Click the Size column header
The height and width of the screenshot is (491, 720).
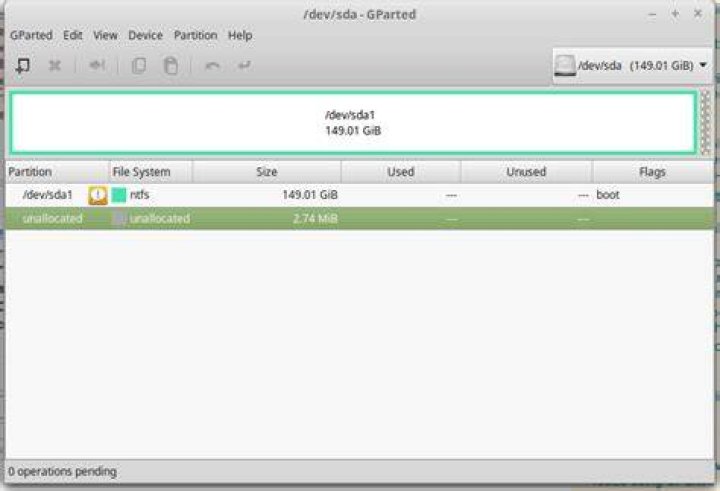[x=267, y=172]
